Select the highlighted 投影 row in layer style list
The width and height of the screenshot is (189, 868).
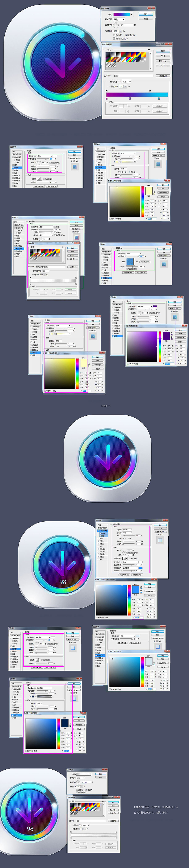[117, 336]
